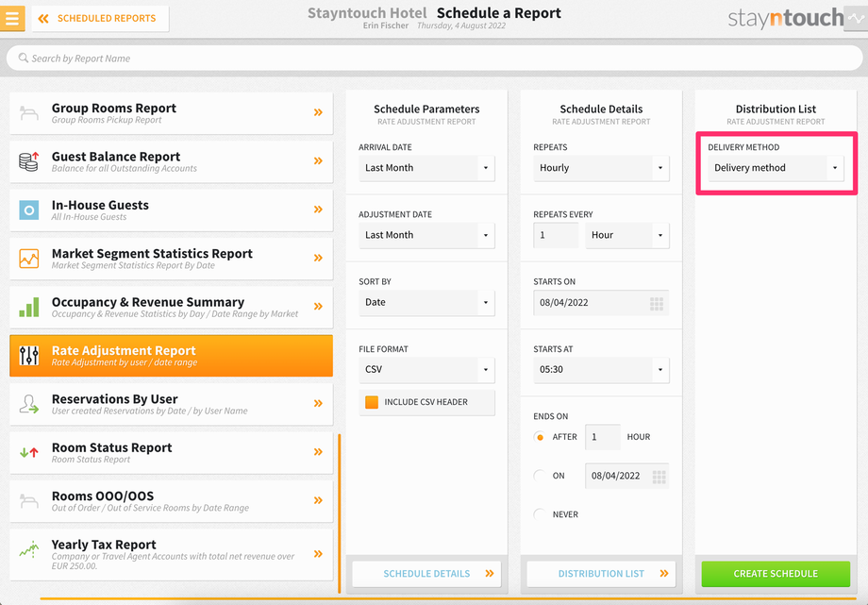868x605 pixels.
Task: Open the Sort By dropdown
Action: [426, 302]
